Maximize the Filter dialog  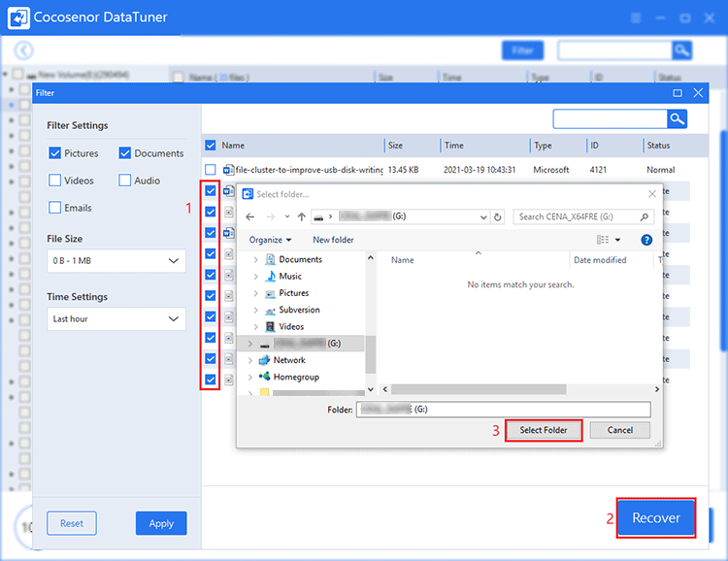(678, 93)
